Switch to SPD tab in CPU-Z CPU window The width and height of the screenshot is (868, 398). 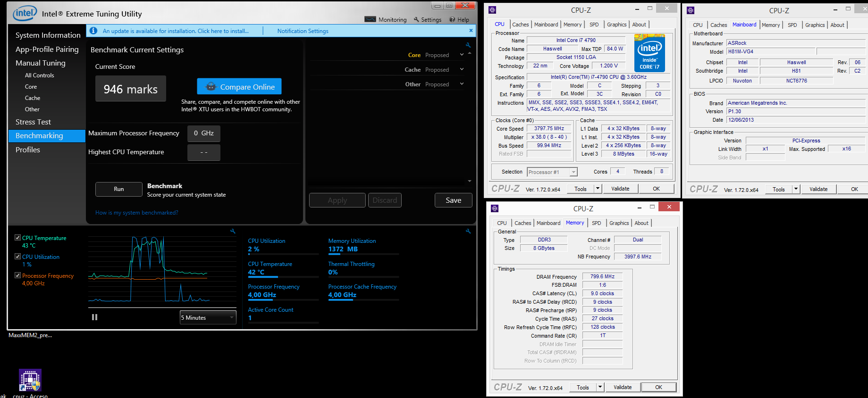[x=594, y=25]
